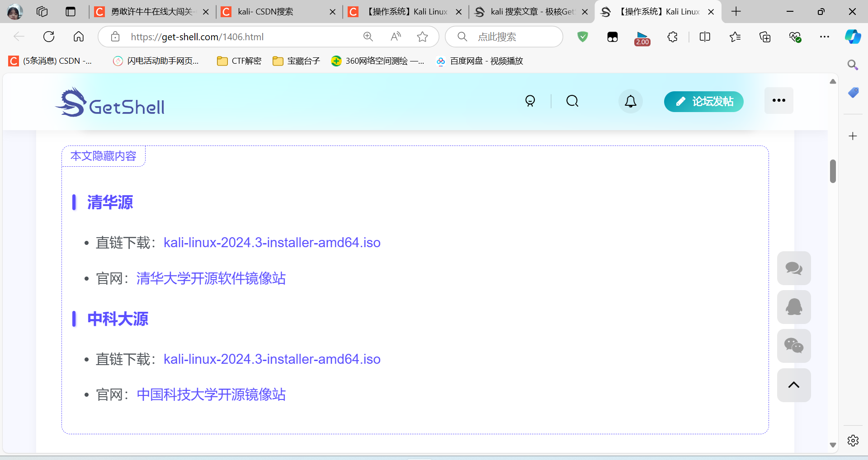The height and width of the screenshot is (460, 868).
Task: Open the (5条消息) CSDN bookmark
Action: 51,61
